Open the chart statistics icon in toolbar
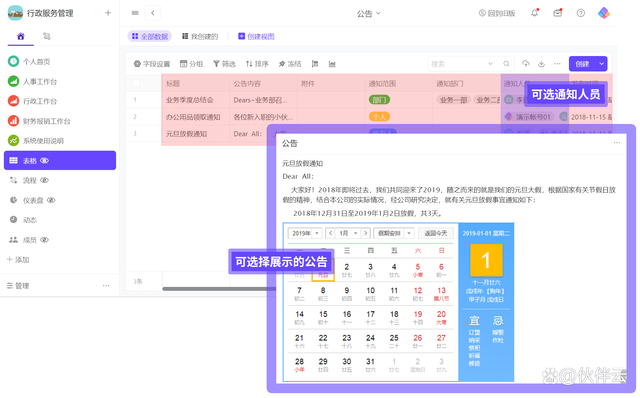The image size is (640, 398). (x=332, y=64)
